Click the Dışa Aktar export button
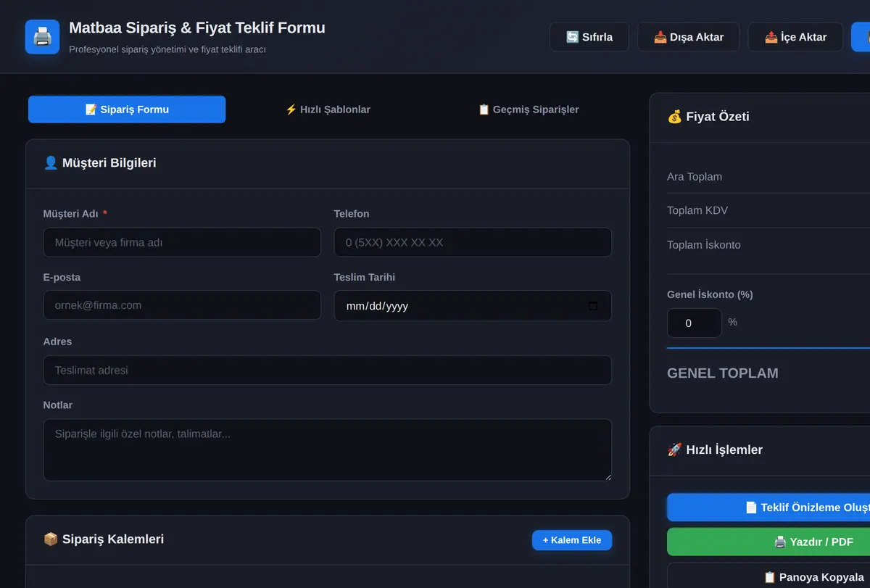Image resolution: width=870 pixels, height=588 pixels. coord(689,37)
